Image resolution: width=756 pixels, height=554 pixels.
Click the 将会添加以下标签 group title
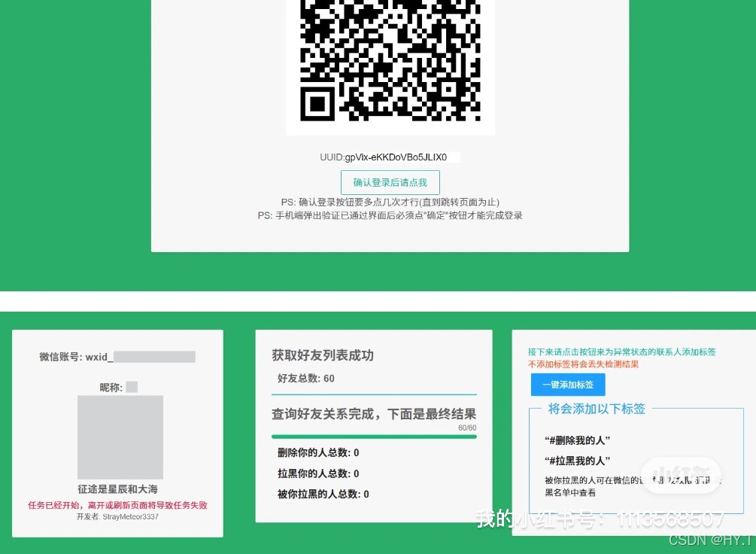click(x=597, y=409)
